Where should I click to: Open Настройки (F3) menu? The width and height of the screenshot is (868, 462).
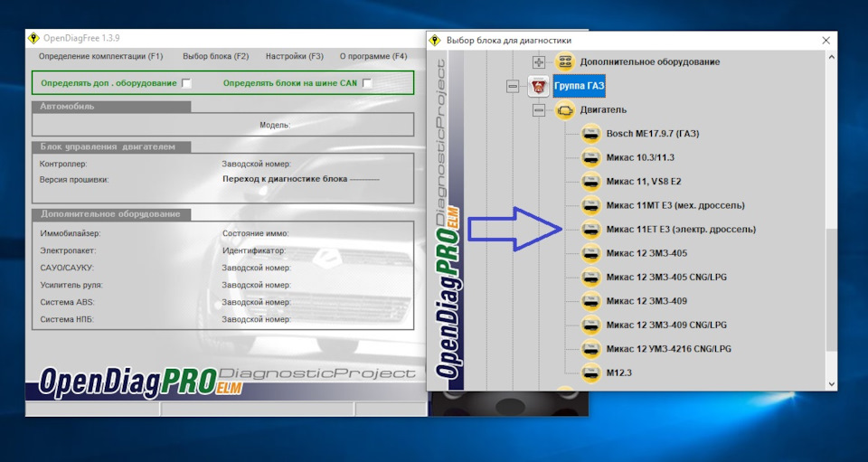295,56
